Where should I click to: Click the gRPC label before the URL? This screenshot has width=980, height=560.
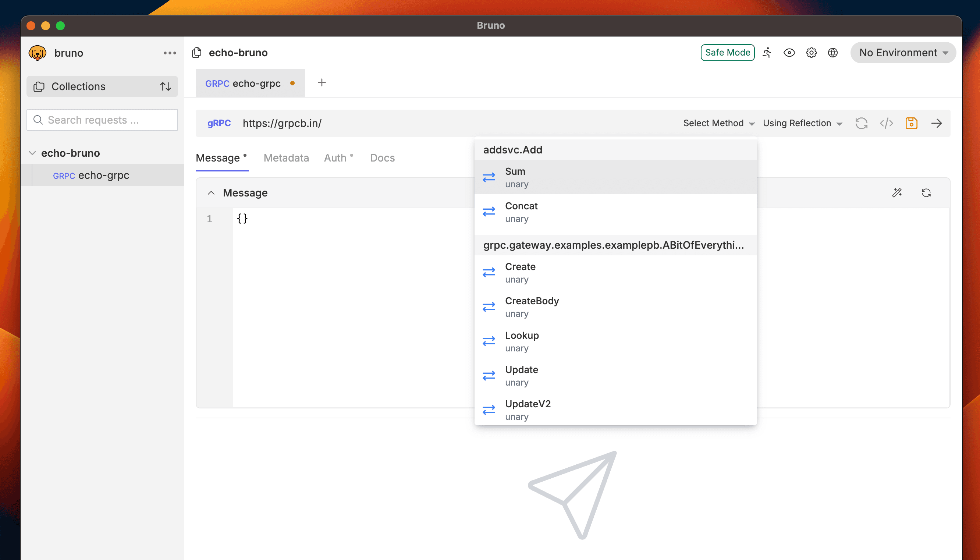(x=219, y=123)
